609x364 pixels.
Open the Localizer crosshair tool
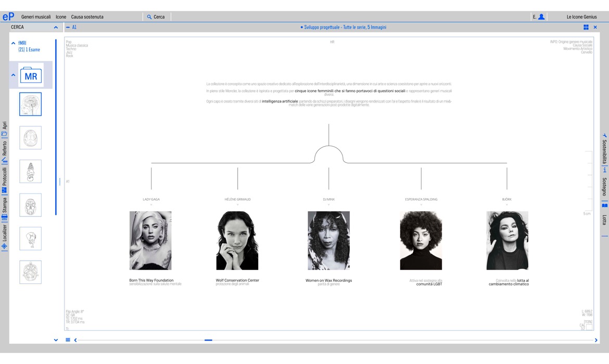4,246
